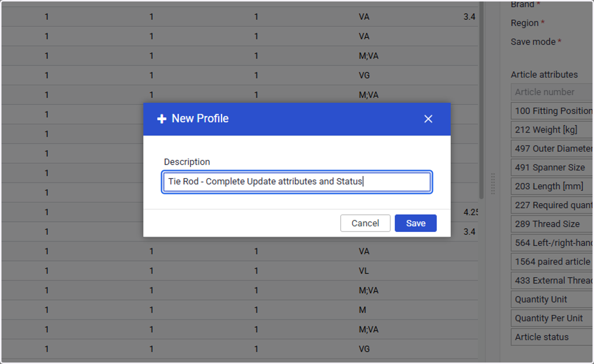
Task: Select the 289 Thread Size attribute
Action: coord(552,224)
